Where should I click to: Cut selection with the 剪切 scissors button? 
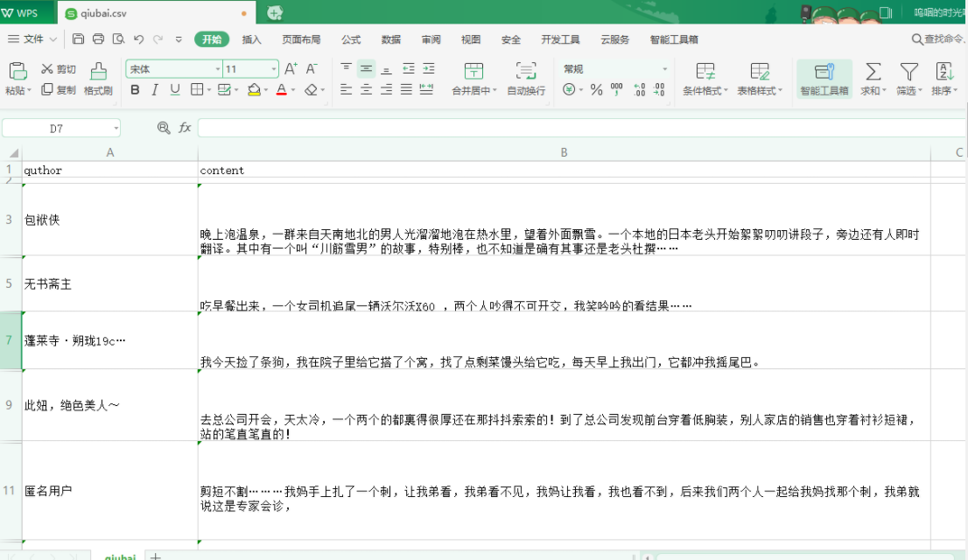58,69
